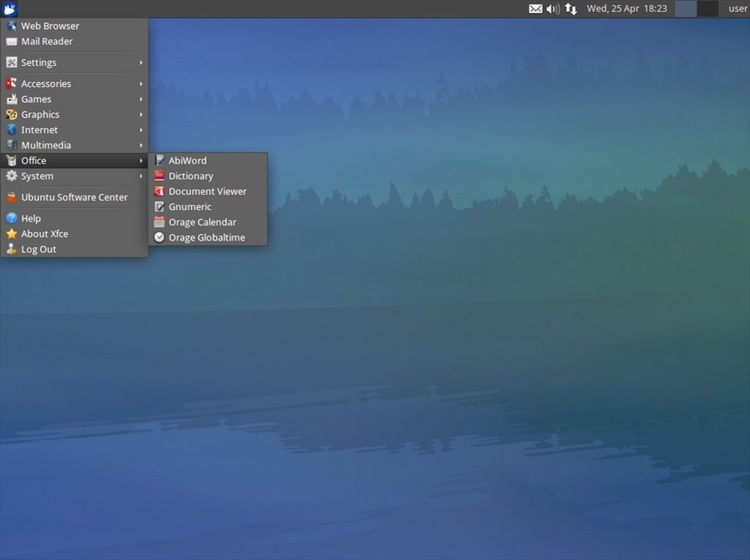Expand the Multimedia submenu arrow
This screenshot has width=750, height=560.
click(141, 145)
